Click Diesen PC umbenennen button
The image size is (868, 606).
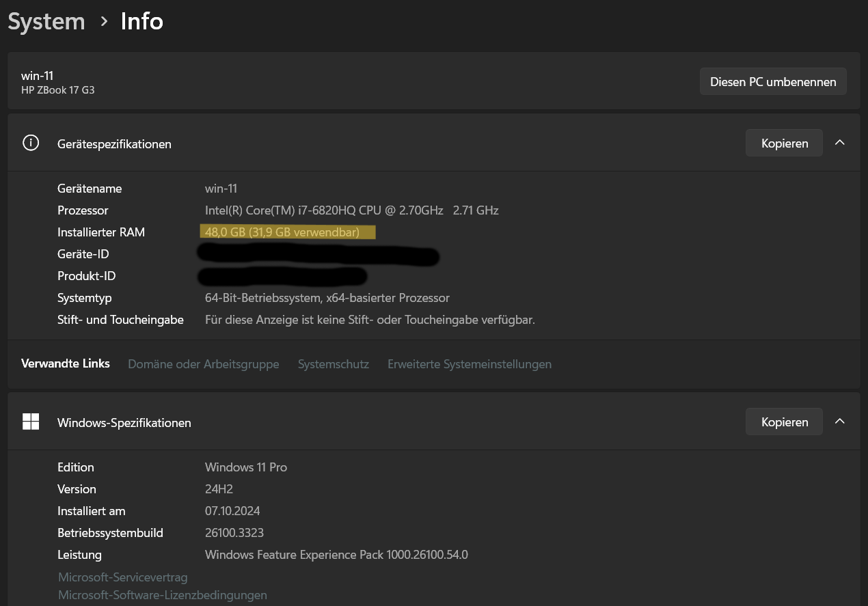773,81
